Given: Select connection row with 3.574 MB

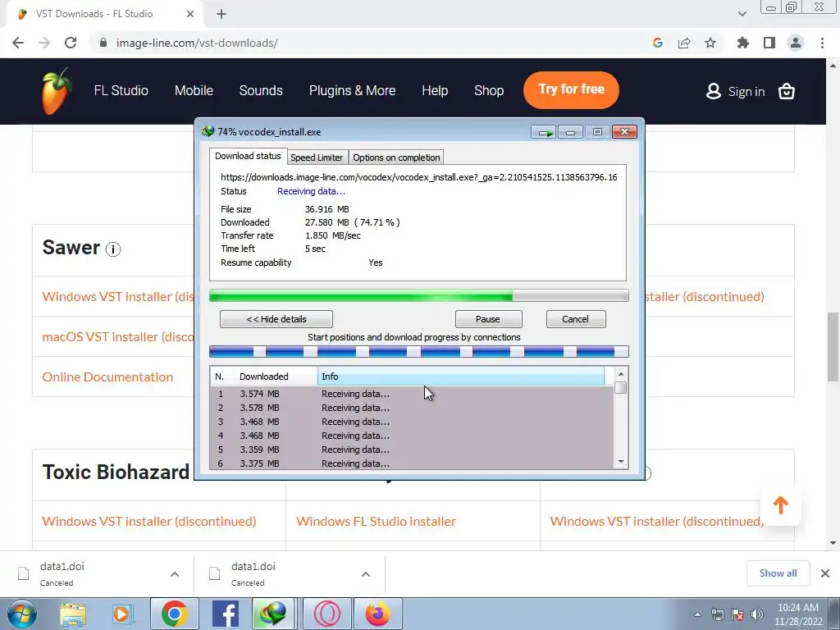Looking at the screenshot, I should coord(412,394).
